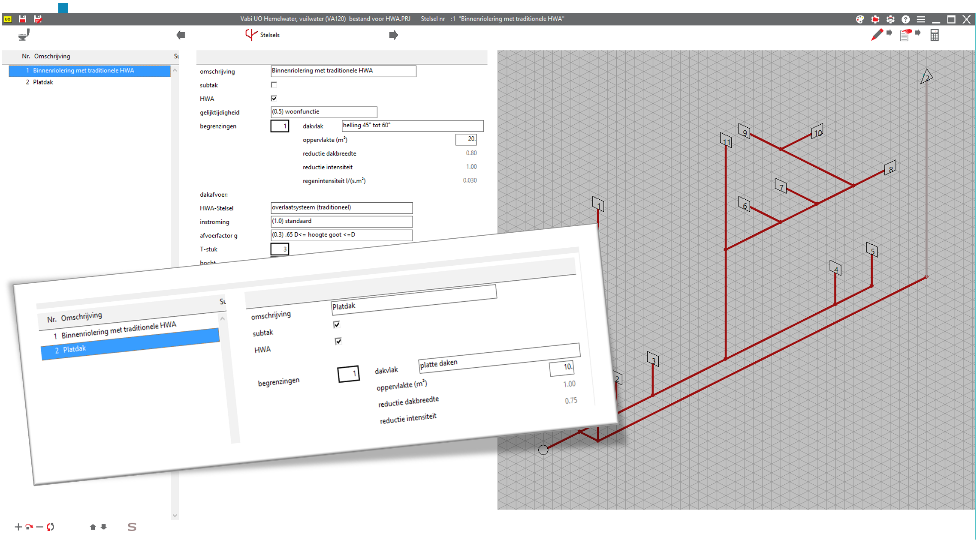
Task: Open the hamburger menu in title bar
Action: click(921, 19)
